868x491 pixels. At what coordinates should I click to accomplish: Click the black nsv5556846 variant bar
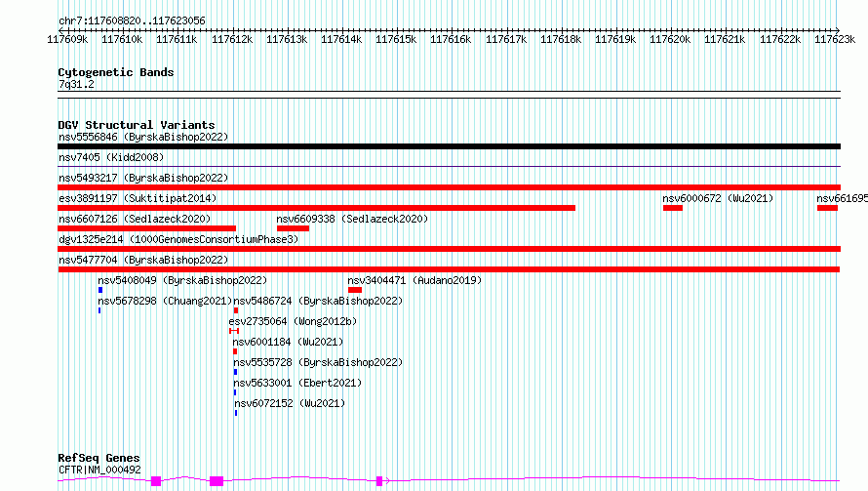coord(449,146)
